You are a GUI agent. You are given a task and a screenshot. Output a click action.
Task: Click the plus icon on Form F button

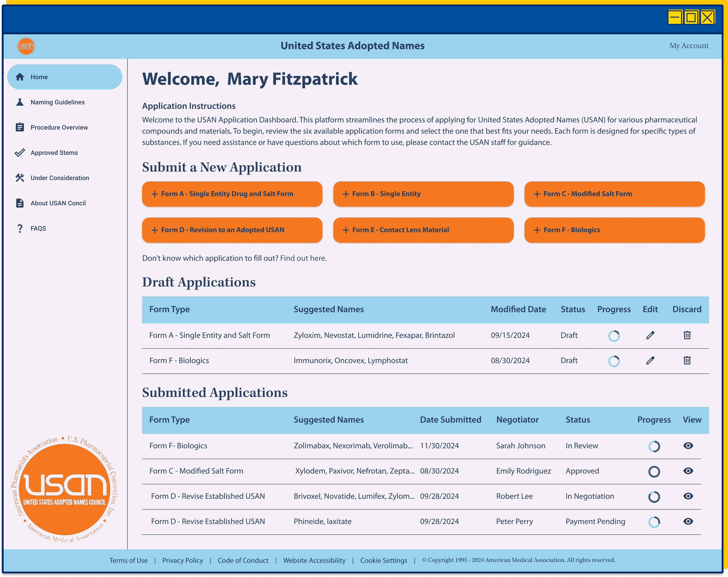coord(537,230)
